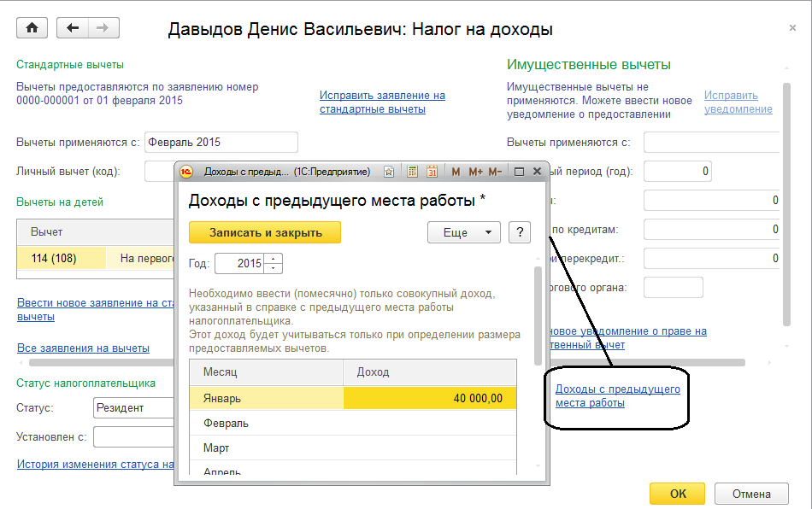This screenshot has height=509, width=812.
Task: Click the 1C logo in dialog title
Action: (186, 172)
